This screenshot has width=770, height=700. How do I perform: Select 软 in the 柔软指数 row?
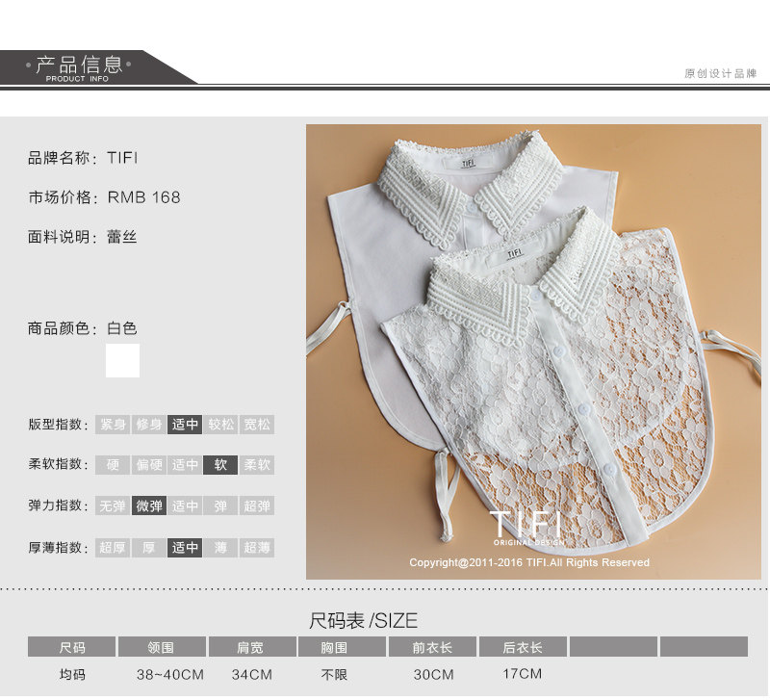(x=220, y=465)
